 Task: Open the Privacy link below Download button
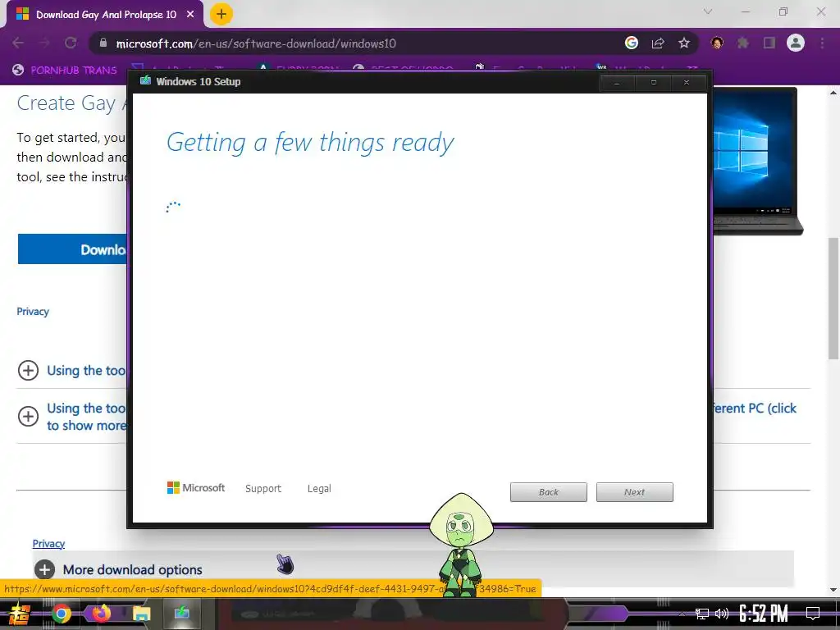33,312
